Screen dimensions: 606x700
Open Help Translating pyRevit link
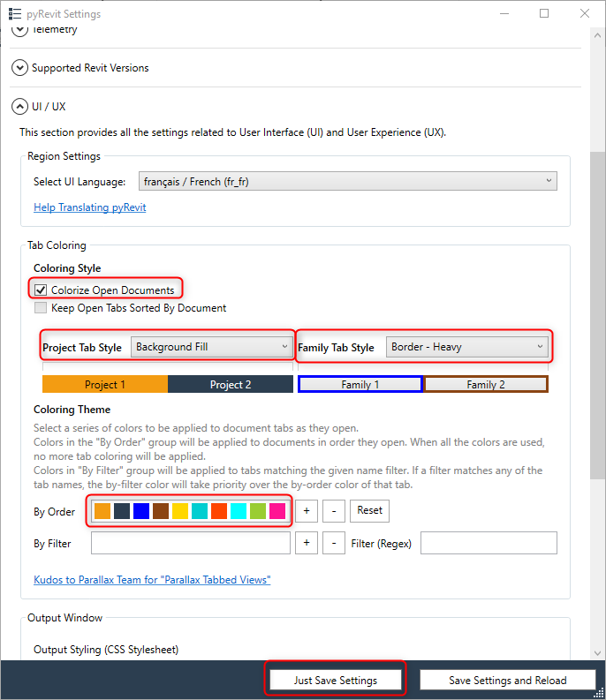pyautogui.click(x=89, y=207)
